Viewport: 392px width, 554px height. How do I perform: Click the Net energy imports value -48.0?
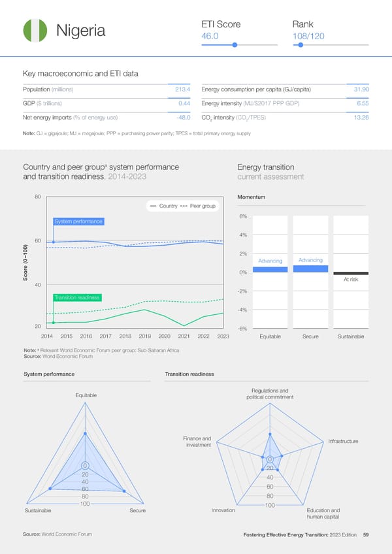coord(180,118)
